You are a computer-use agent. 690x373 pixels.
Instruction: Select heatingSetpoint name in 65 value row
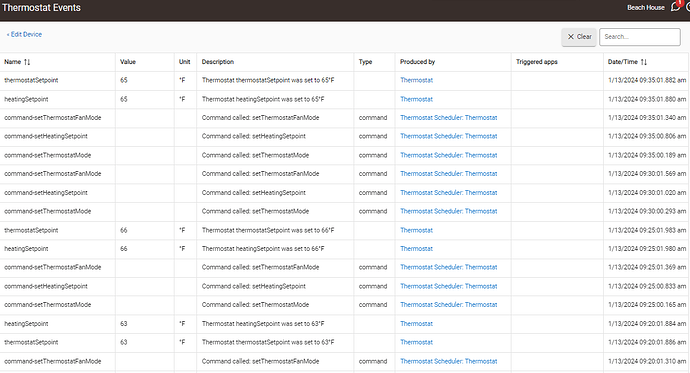(26, 99)
